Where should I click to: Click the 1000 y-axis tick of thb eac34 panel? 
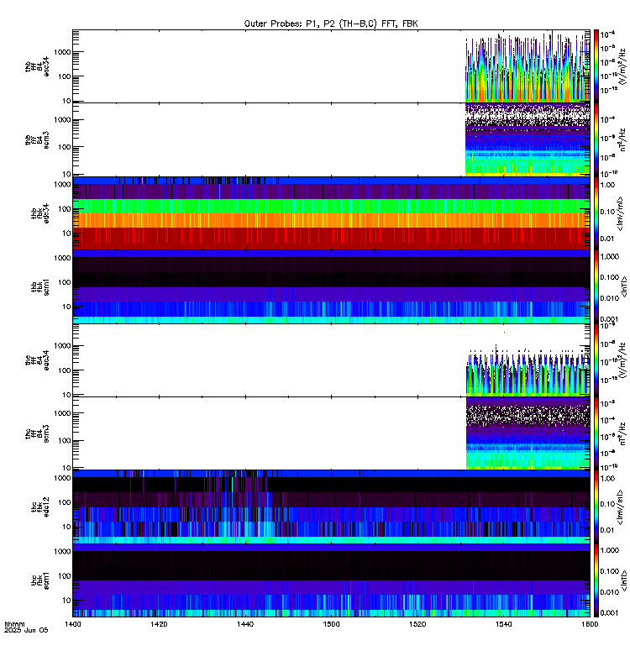62,52
